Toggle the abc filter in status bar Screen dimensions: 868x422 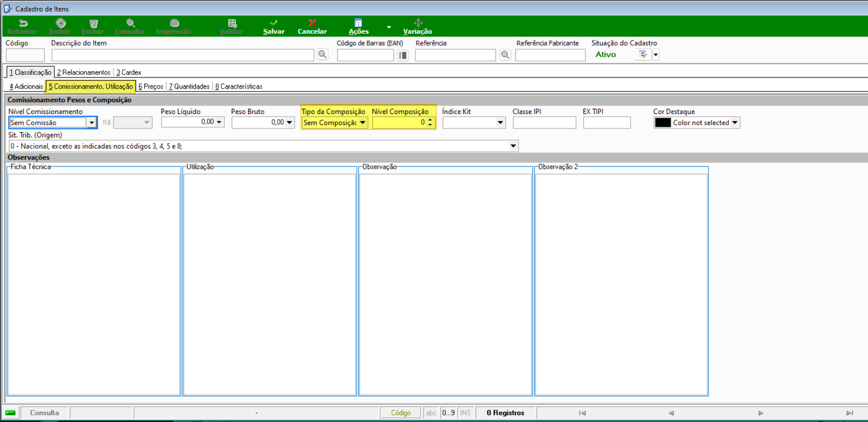coord(431,413)
